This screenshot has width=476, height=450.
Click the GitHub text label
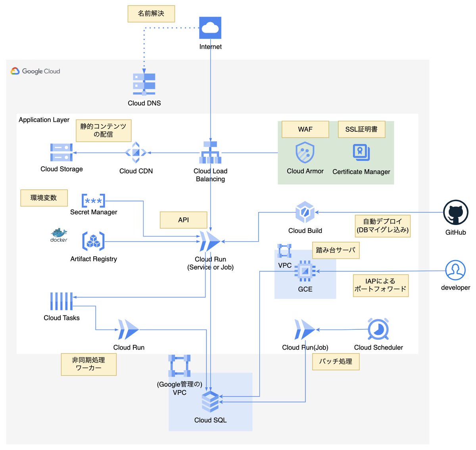click(455, 233)
